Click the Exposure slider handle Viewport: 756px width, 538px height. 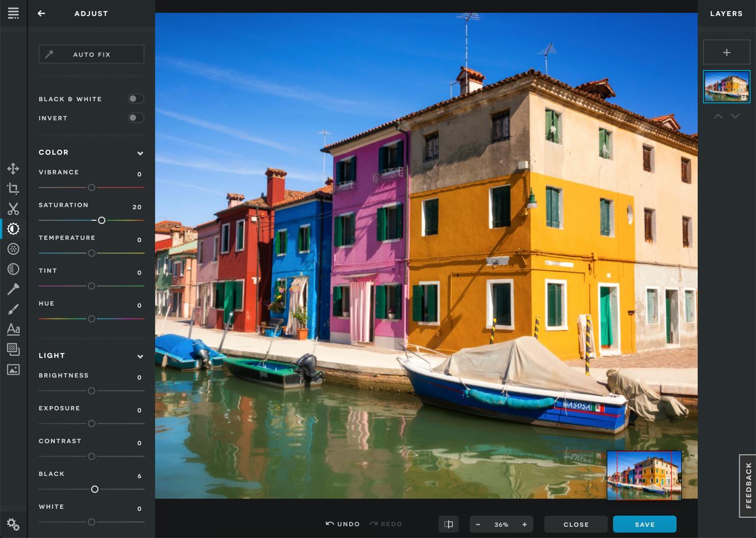pyautogui.click(x=92, y=424)
